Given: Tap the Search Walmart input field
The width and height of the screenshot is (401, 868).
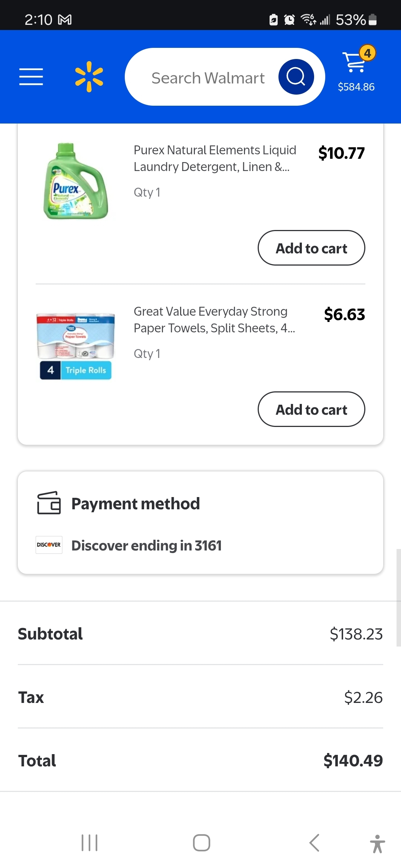Looking at the screenshot, I should (x=208, y=78).
